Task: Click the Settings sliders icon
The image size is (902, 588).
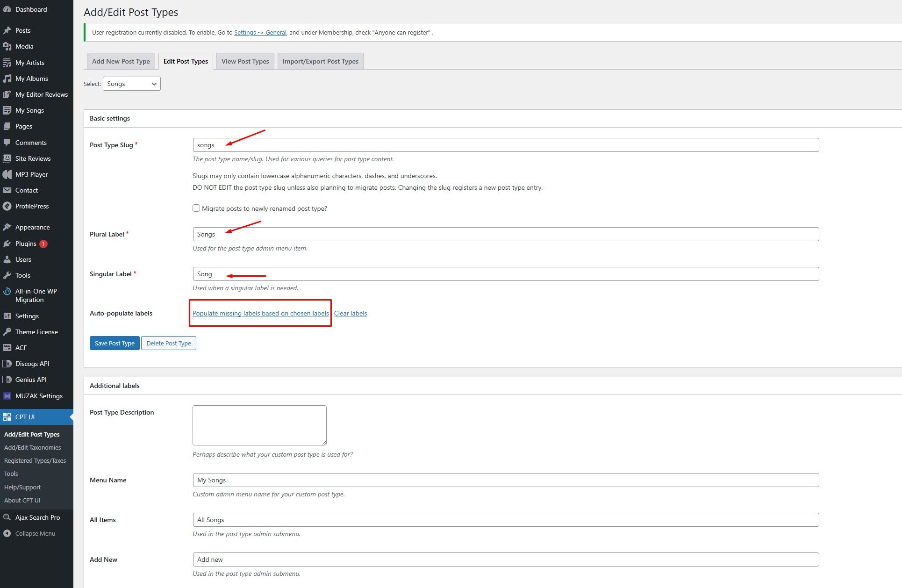Action: click(7, 316)
